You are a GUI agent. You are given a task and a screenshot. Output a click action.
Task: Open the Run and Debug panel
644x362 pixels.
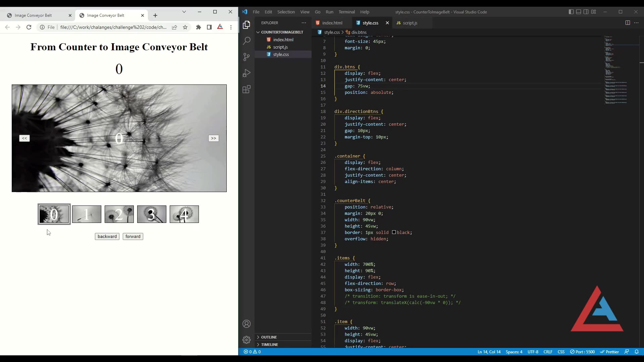click(x=247, y=73)
